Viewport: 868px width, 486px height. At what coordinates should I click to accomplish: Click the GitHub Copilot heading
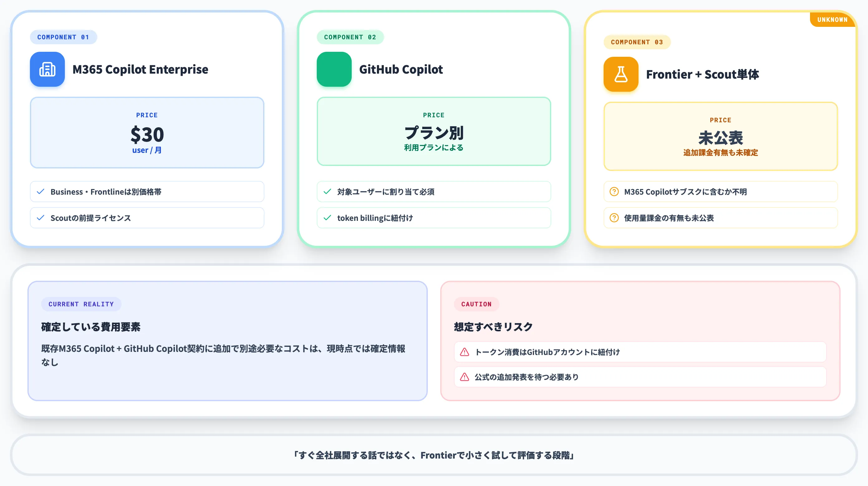(401, 69)
